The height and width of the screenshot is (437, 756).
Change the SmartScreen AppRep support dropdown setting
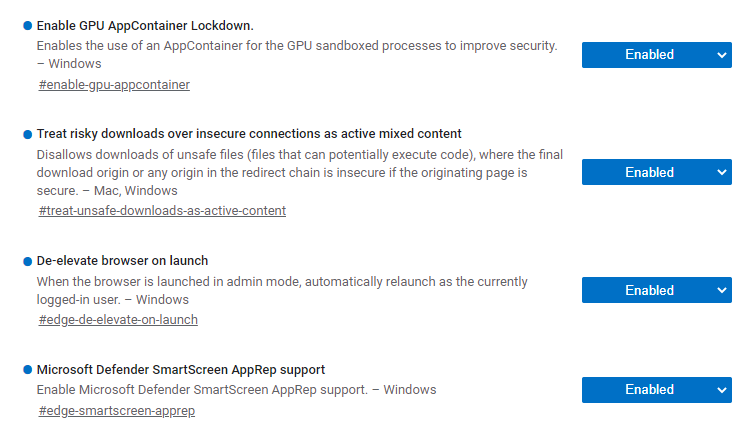[x=657, y=390]
